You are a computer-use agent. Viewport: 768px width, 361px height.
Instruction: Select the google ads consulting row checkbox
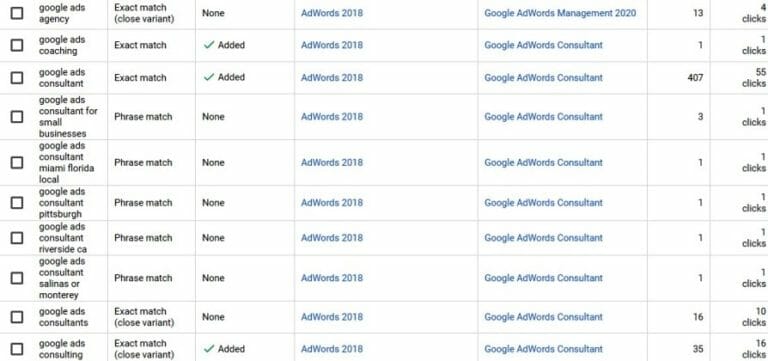pyautogui.click(x=17, y=349)
